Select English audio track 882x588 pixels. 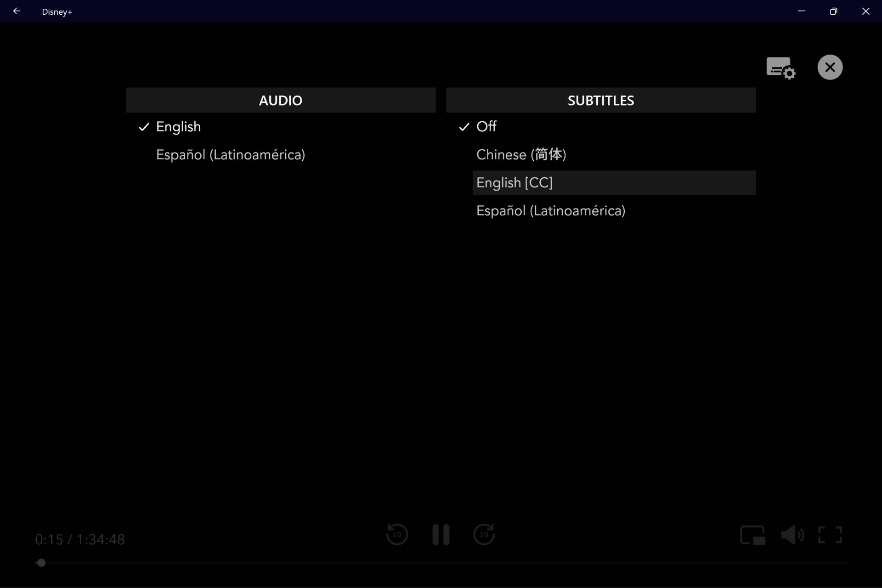pos(178,127)
